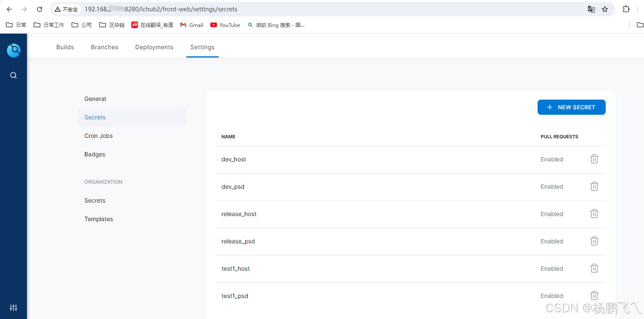Open the 微软 Bing 搜索 bookmark

[276, 25]
